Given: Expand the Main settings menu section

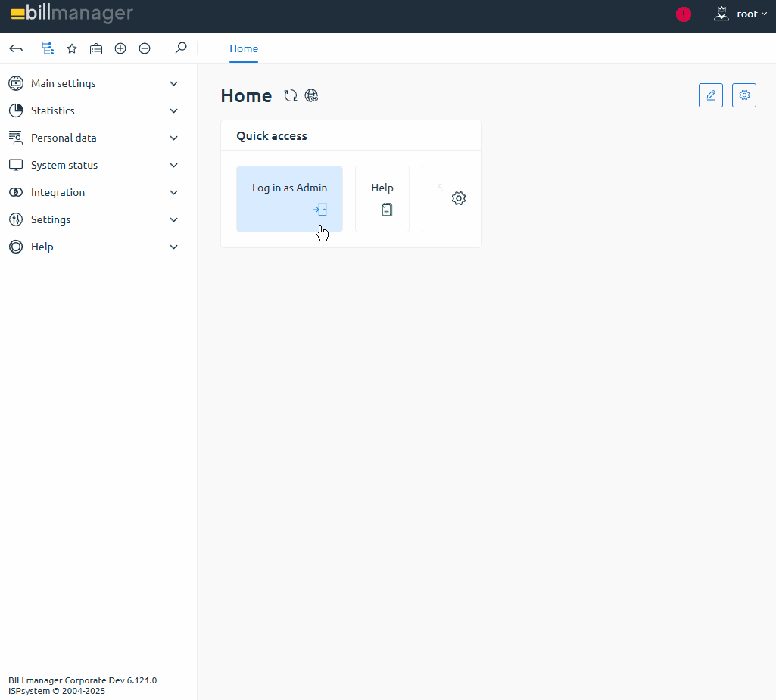Looking at the screenshot, I should 173,83.
